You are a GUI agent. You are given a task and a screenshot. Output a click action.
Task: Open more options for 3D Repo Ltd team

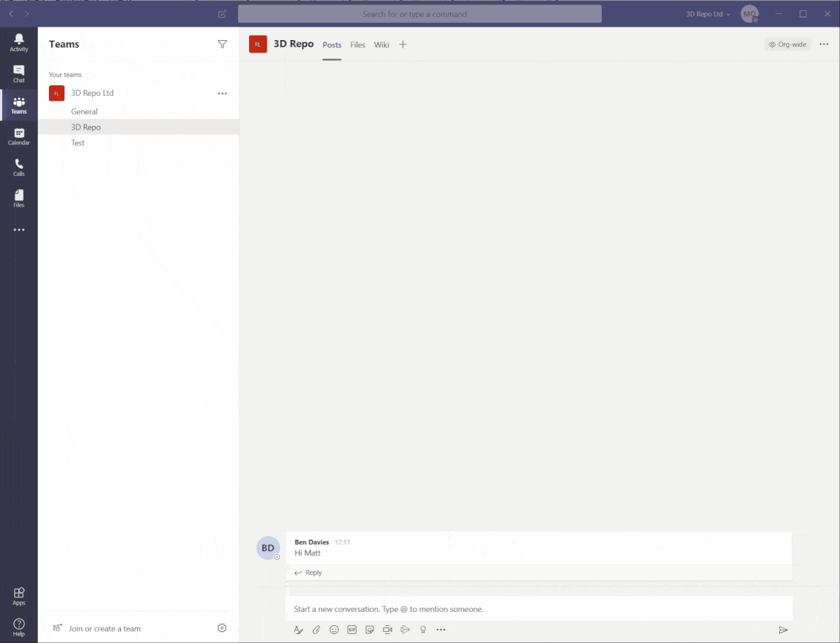222,93
